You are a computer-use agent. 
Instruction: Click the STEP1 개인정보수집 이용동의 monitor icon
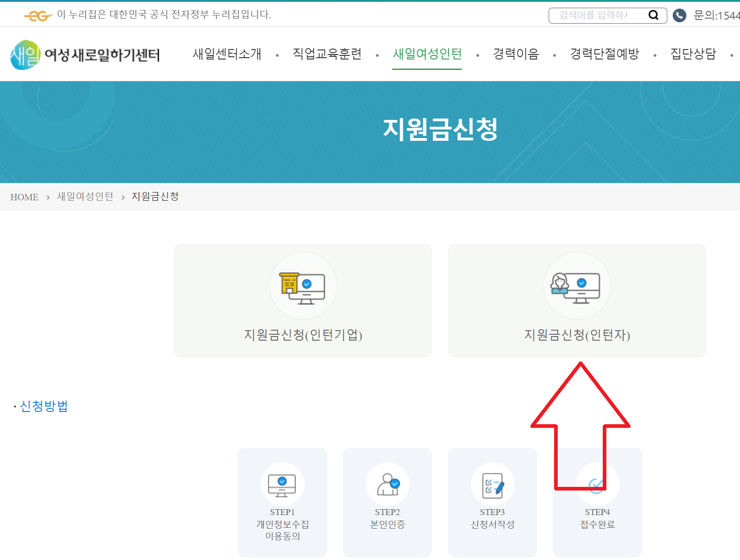coord(282,484)
